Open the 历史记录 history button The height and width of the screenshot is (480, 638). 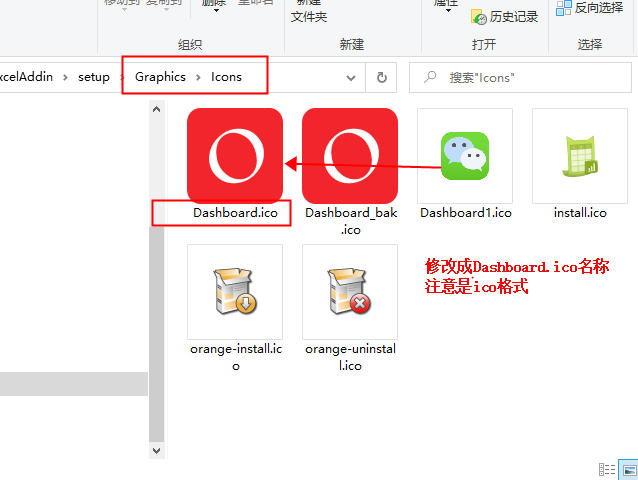505,17
